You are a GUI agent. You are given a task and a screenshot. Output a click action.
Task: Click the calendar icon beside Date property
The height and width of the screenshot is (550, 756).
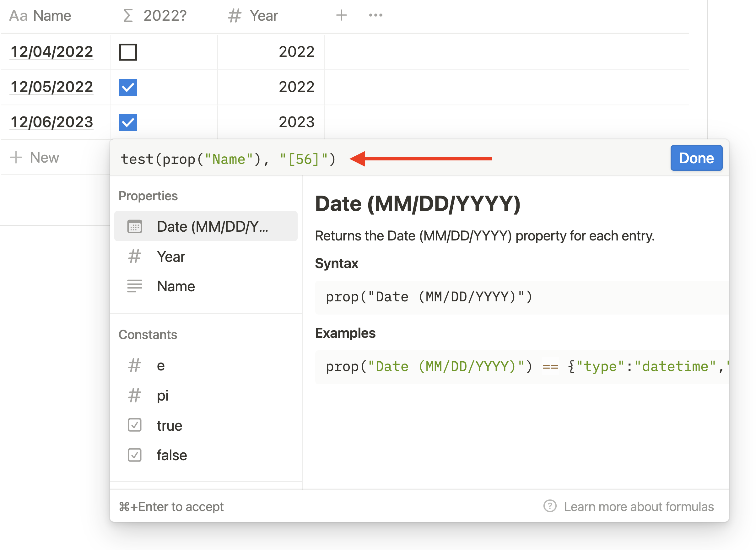coord(135,227)
